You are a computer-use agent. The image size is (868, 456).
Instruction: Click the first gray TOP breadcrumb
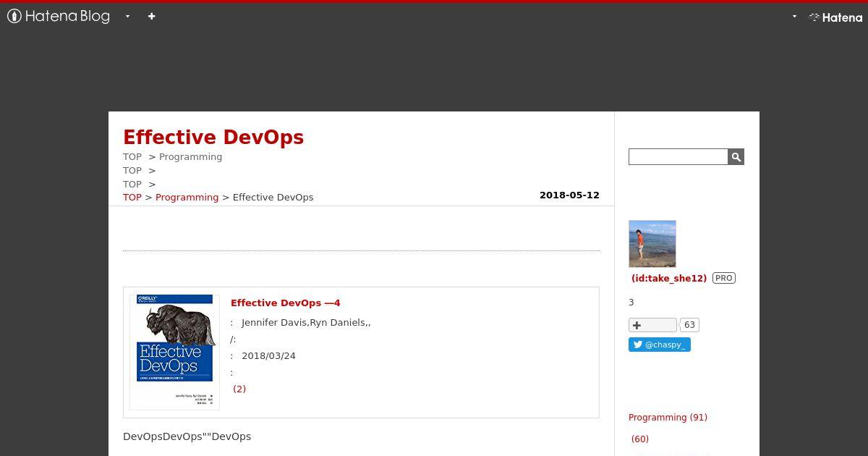coord(132,156)
